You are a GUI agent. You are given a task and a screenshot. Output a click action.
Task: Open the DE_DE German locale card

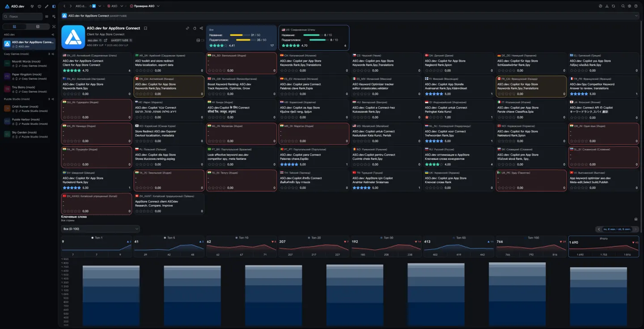531,63
